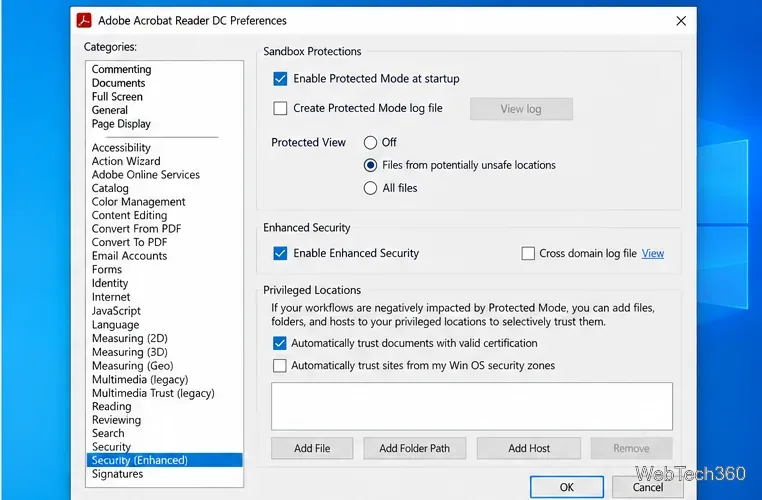Image resolution: width=762 pixels, height=500 pixels.
Task: Click the Remove button
Action: click(x=631, y=448)
